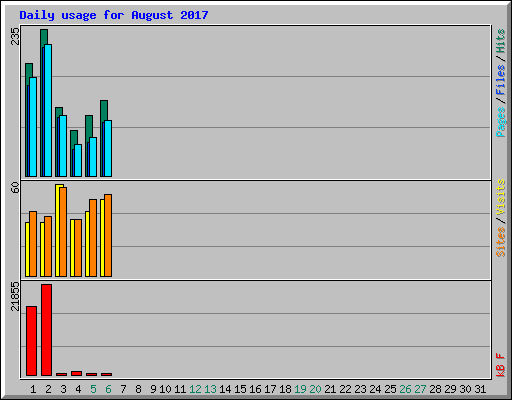
Task: Click day 29 on the date axis
Action: (450, 389)
